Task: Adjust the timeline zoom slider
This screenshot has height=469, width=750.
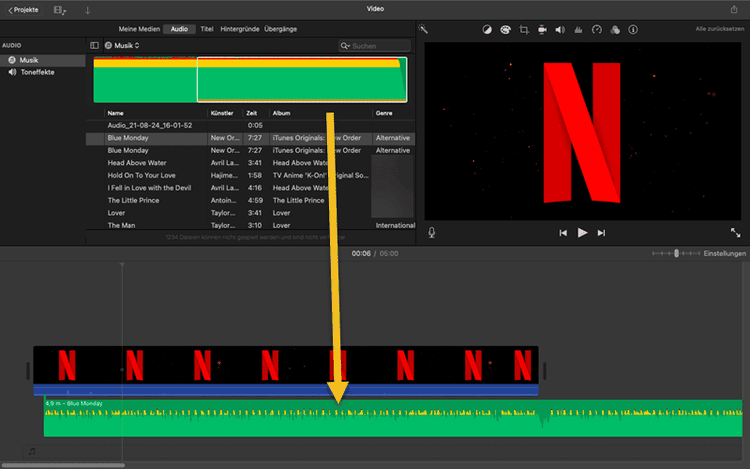Action: click(x=676, y=253)
